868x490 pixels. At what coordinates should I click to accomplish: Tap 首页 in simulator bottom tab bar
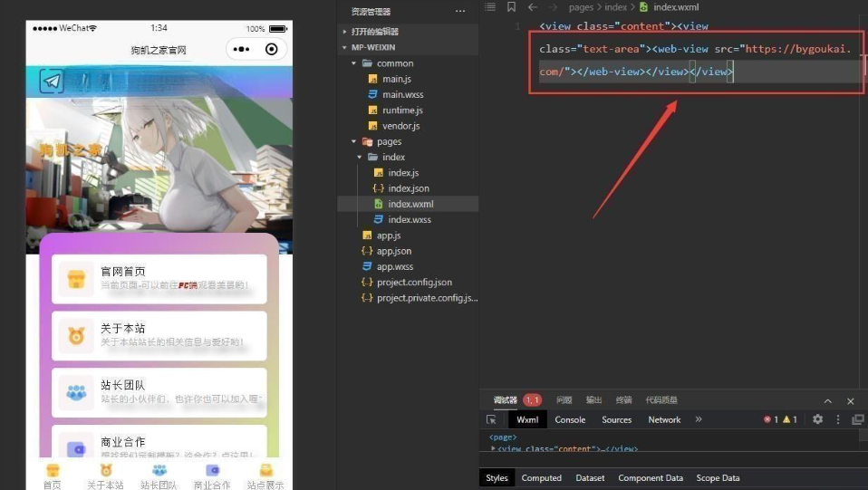tap(53, 476)
